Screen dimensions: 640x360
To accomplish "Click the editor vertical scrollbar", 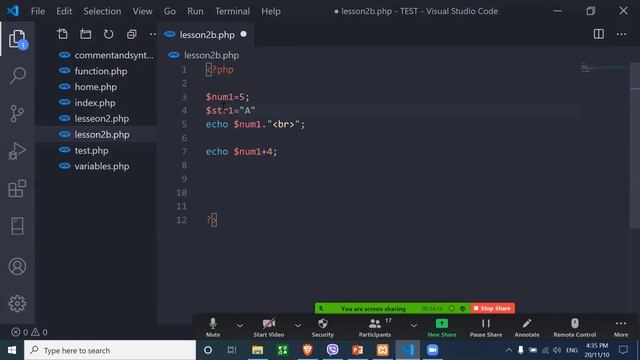I will point(635,146).
